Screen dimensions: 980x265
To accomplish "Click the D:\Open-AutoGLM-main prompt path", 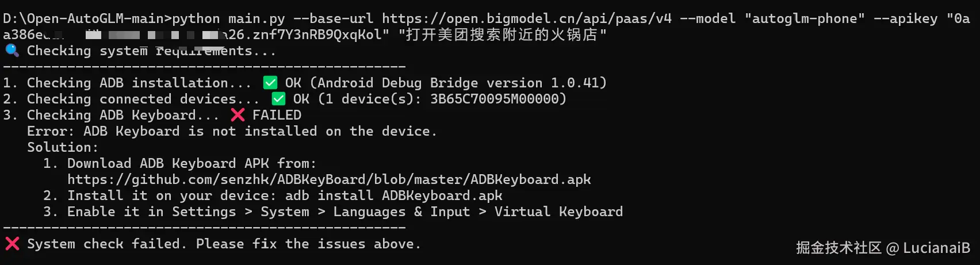I will tap(84, 18).
